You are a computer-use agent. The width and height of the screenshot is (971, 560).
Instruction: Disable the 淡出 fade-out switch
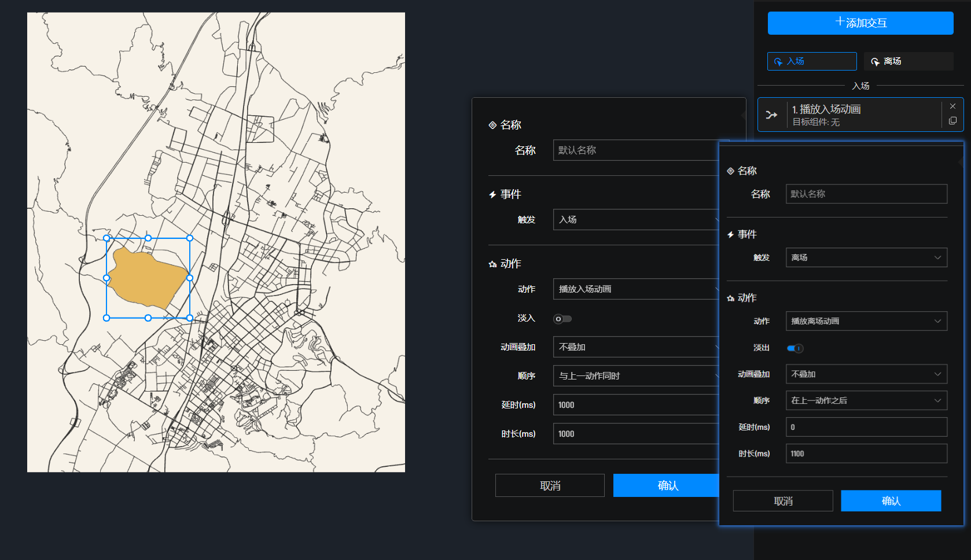[795, 348]
